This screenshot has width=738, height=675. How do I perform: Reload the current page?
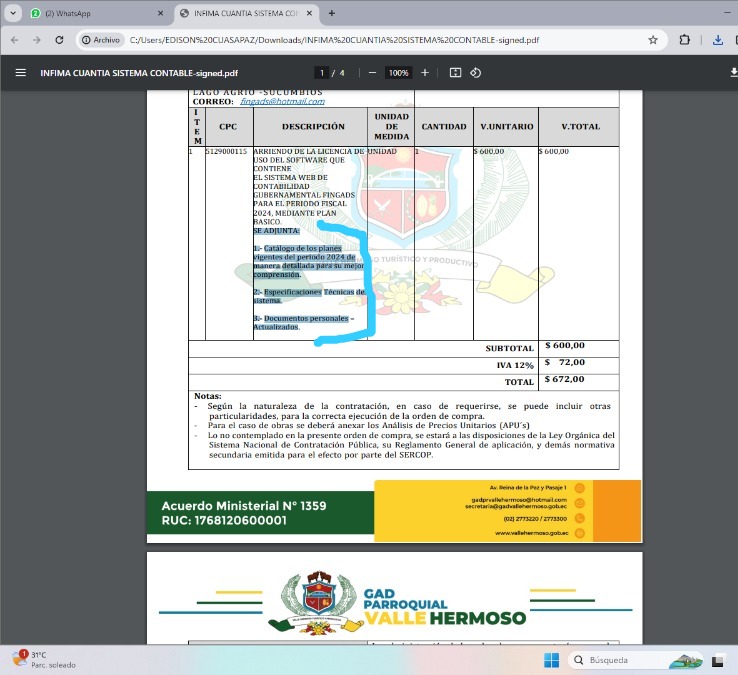60,40
